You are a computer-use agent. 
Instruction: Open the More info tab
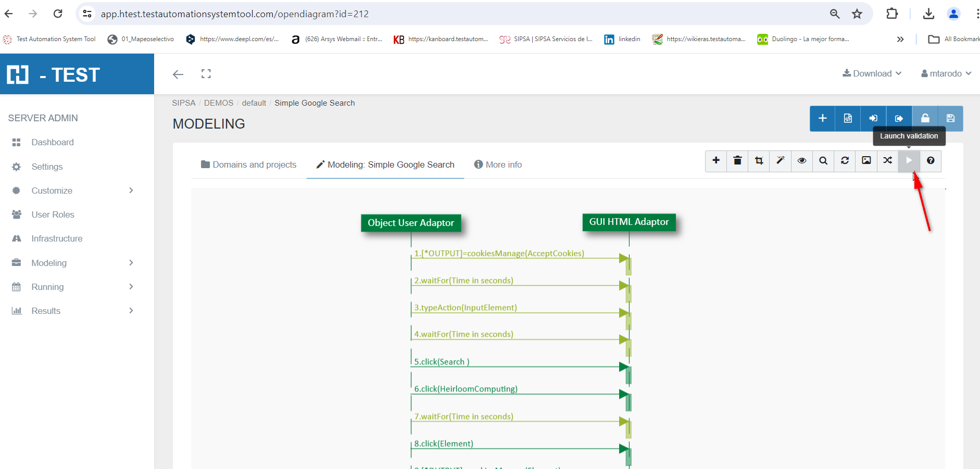coord(498,164)
